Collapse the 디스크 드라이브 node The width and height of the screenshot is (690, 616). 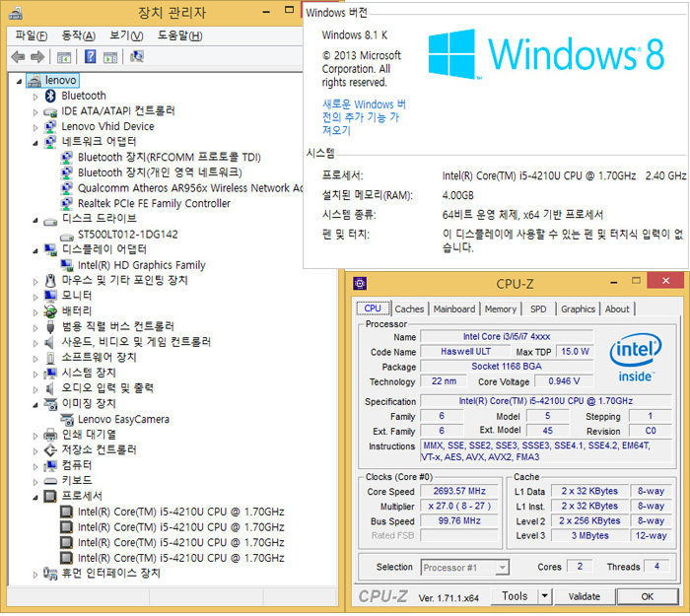point(35,221)
